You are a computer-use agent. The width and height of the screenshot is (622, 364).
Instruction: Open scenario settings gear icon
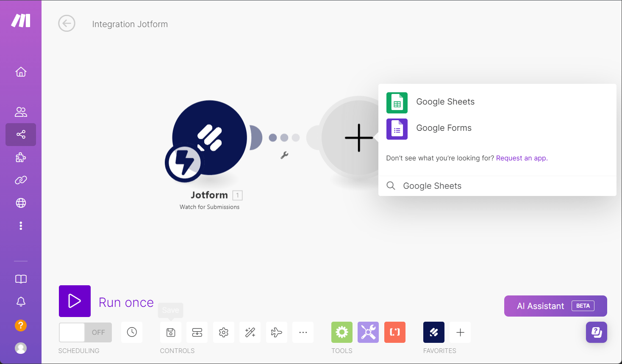coord(224,332)
